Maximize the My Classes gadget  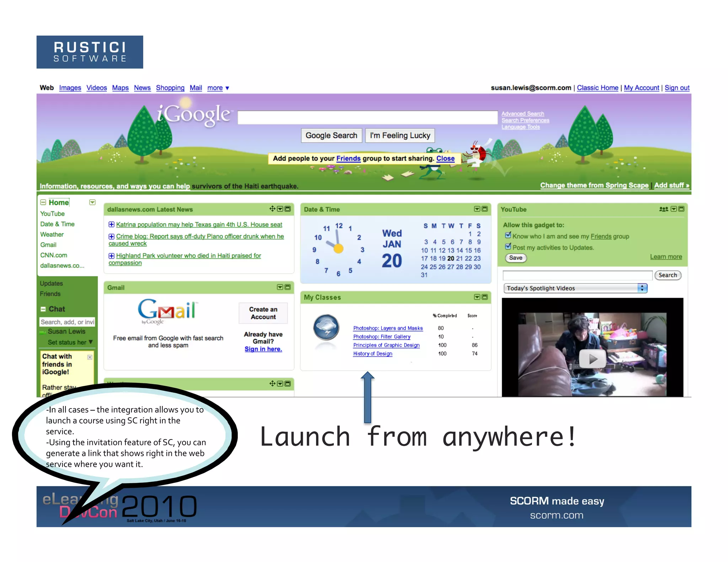point(485,297)
